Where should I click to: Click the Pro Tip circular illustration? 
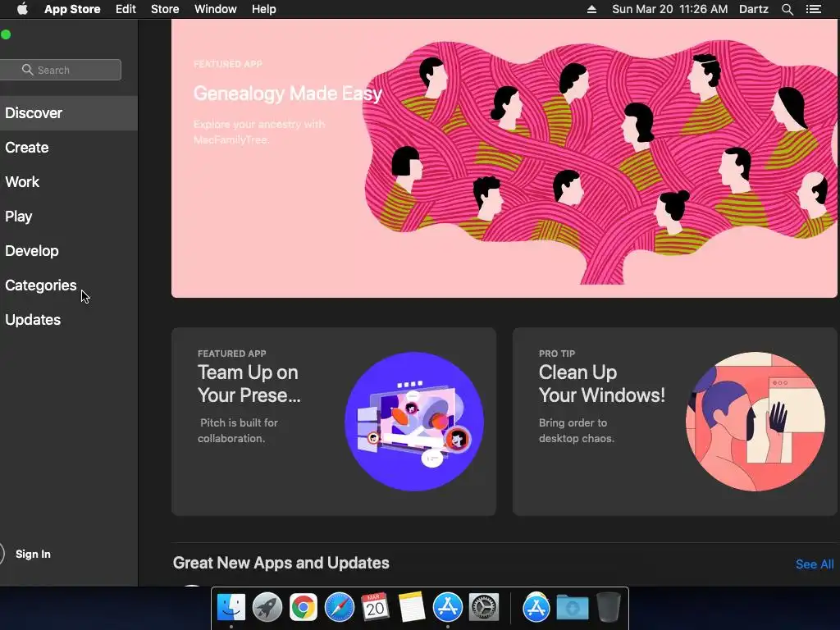(x=756, y=422)
